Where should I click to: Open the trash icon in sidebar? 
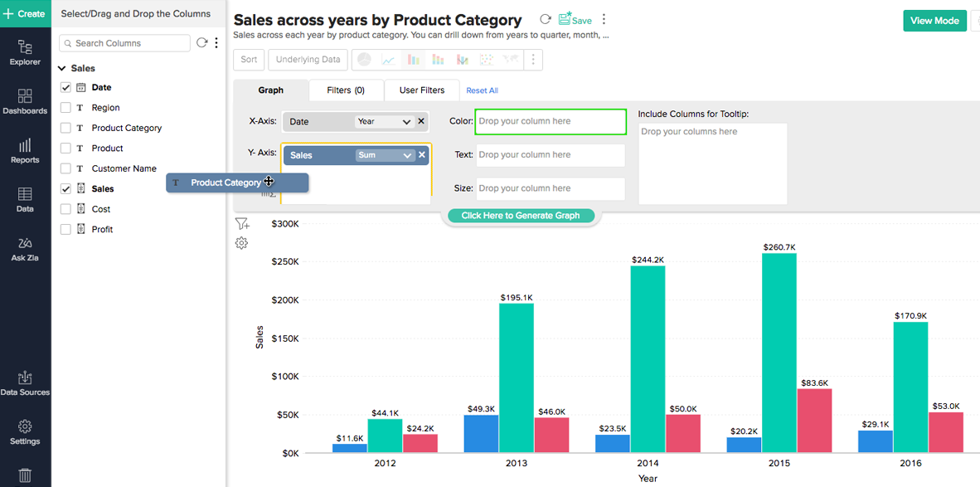(x=25, y=475)
